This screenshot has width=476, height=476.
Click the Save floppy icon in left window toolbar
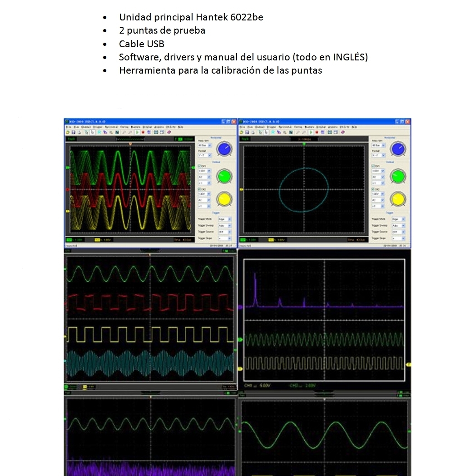coord(72,132)
